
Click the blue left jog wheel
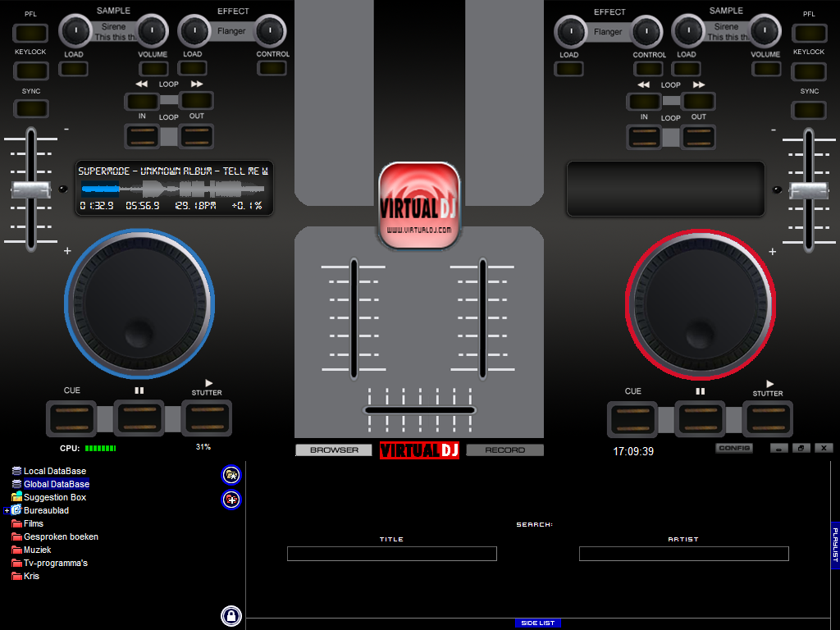(139, 304)
